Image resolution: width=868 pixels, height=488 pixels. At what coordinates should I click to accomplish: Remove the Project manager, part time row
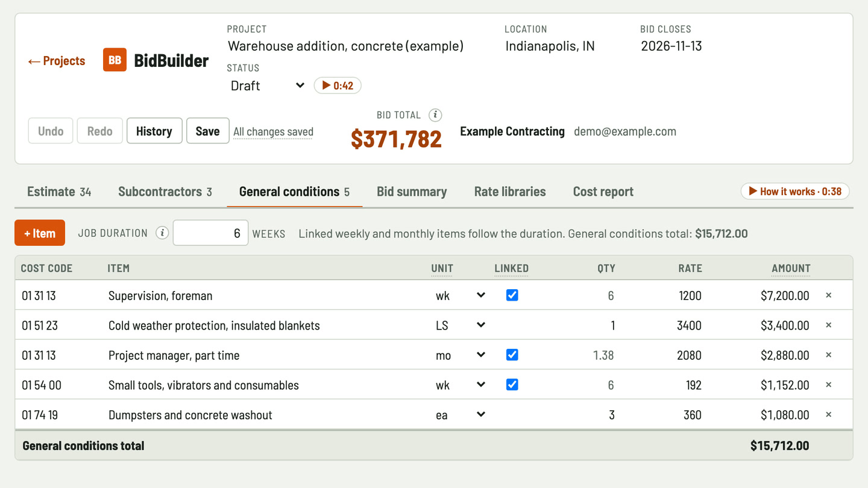point(828,355)
